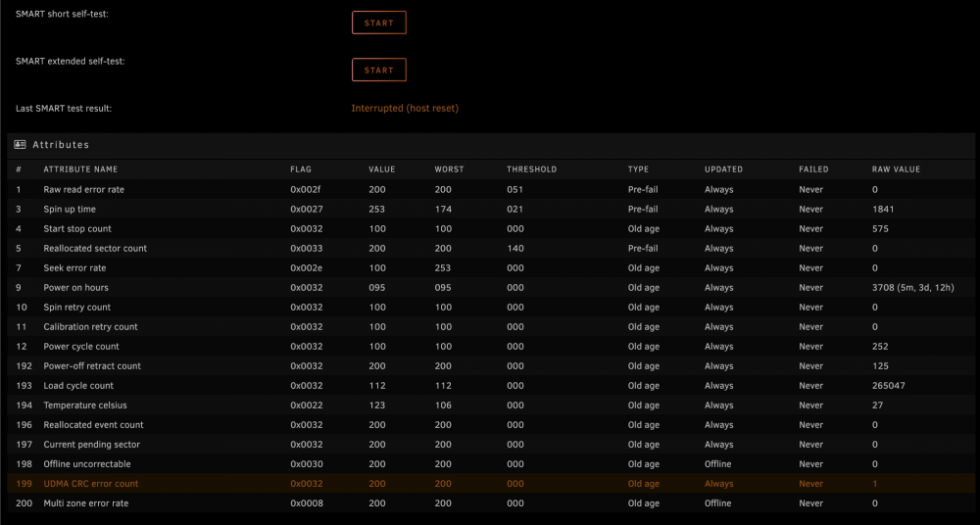Click the WORST column header

point(449,169)
